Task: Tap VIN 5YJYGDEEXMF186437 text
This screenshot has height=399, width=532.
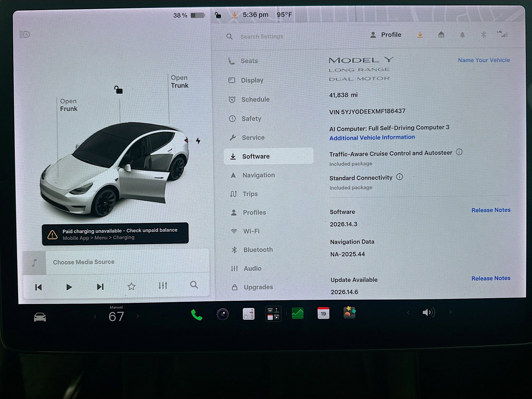Action: pyautogui.click(x=367, y=112)
